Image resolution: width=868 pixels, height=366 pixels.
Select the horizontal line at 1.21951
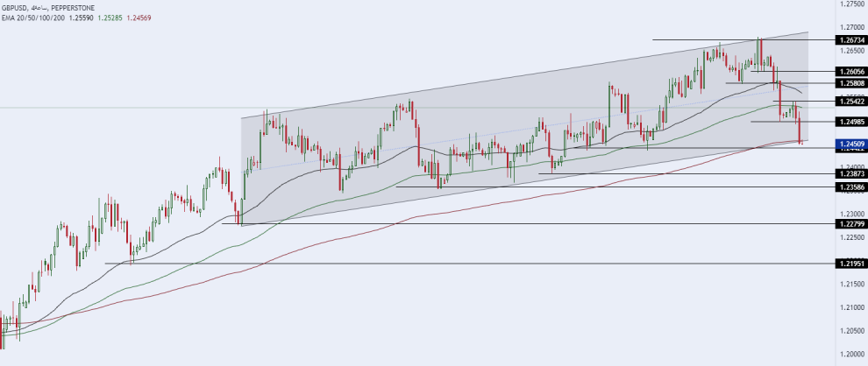469,264
